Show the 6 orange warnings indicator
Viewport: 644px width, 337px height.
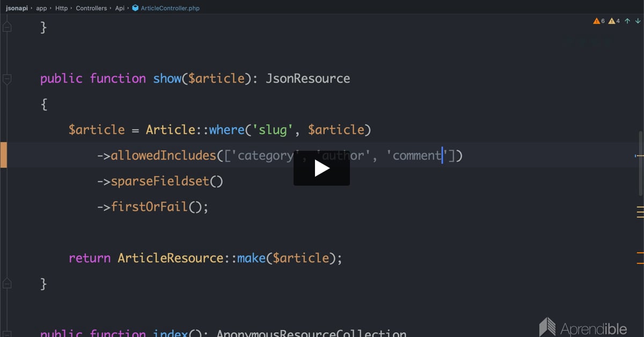(599, 21)
